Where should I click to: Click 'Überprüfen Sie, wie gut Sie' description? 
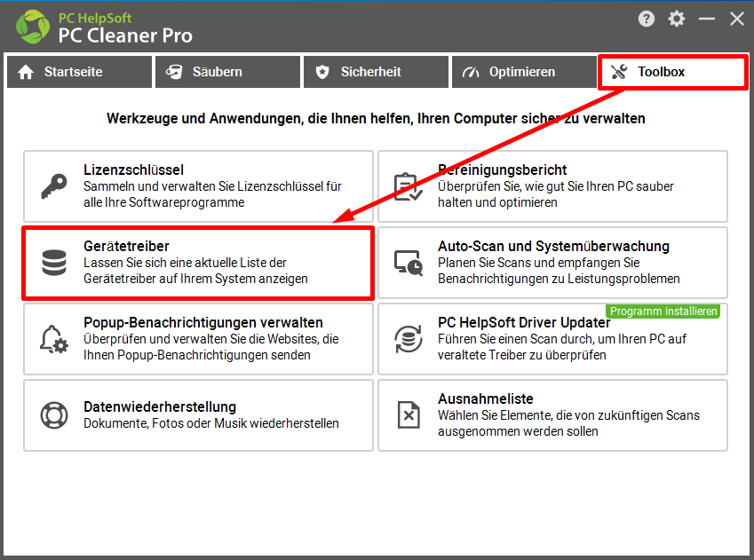(556, 194)
